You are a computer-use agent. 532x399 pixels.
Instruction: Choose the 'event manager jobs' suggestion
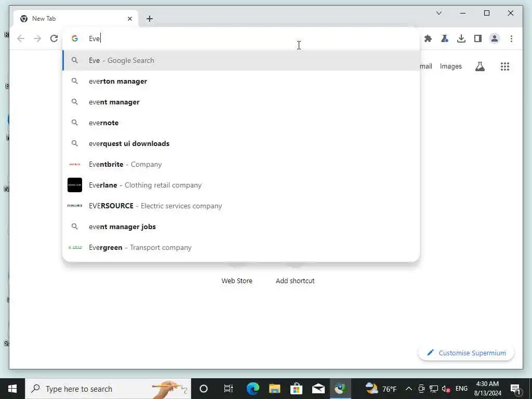pyautogui.click(x=241, y=227)
